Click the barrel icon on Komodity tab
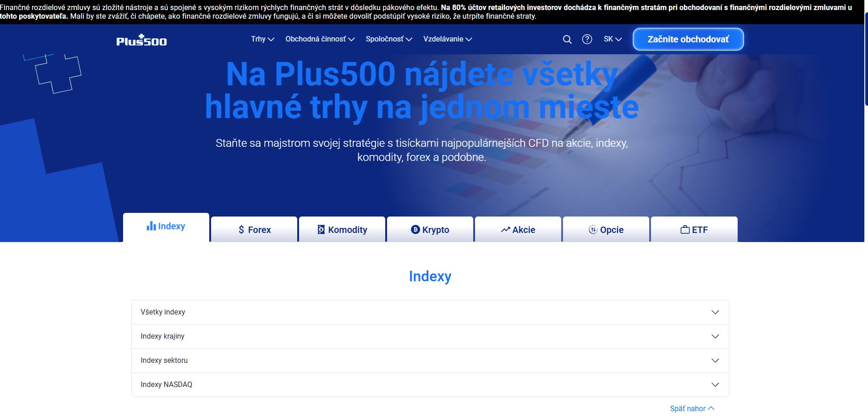 [x=321, y=230]
